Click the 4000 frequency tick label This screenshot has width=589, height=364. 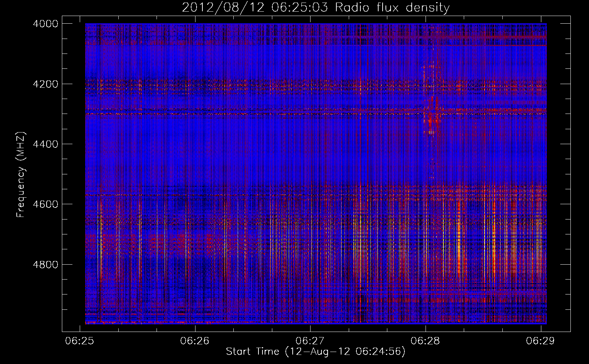click(x=46, y=24)
